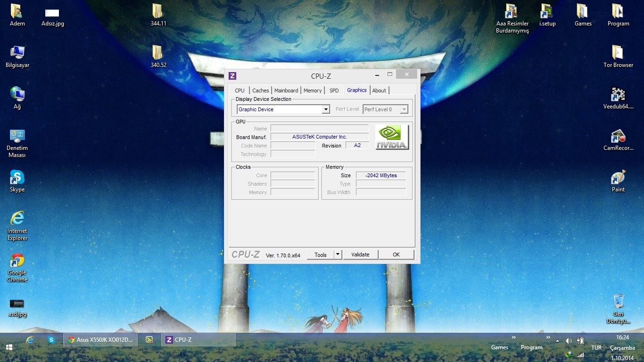
Task: Open Denetim Masası control panel icon
Action: [x=17, y=143]
